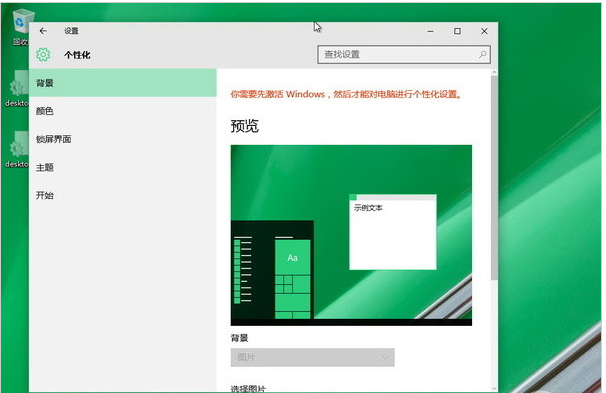Open the 颜色 section
Viewport: 606px width, 393px height.
(x=123, y=111)
